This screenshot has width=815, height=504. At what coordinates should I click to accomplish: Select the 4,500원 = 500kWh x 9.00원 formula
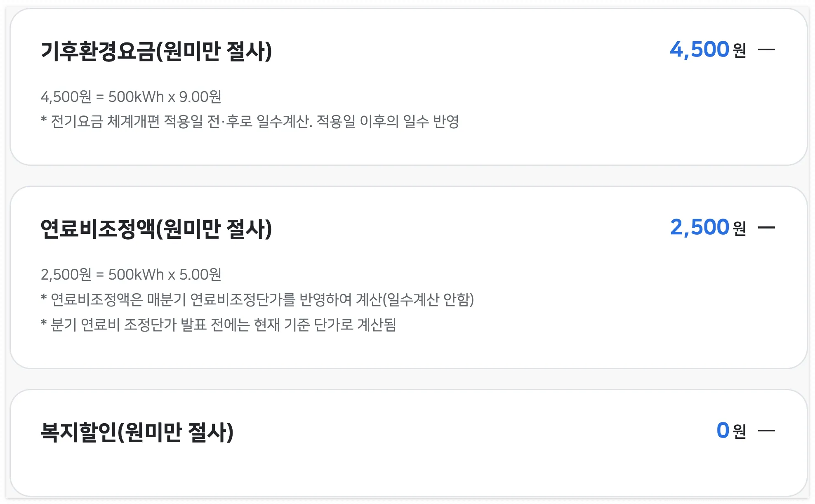pyautogui.click(x=131, y=97)
